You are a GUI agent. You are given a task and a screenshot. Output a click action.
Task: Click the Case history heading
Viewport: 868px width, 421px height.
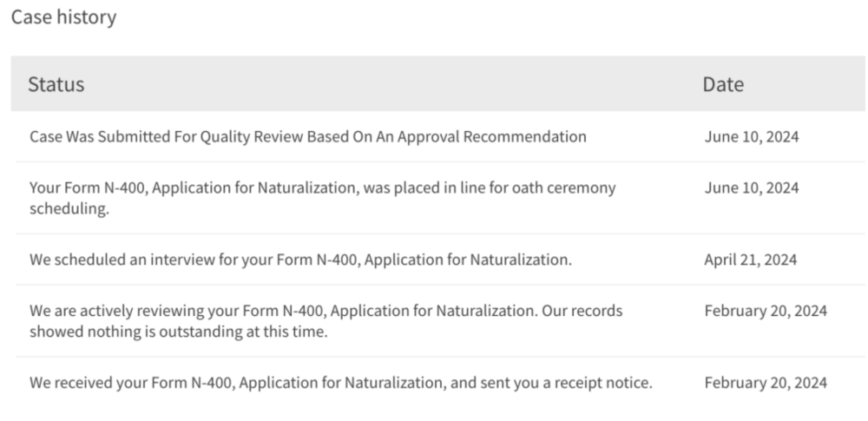[63, 17]
